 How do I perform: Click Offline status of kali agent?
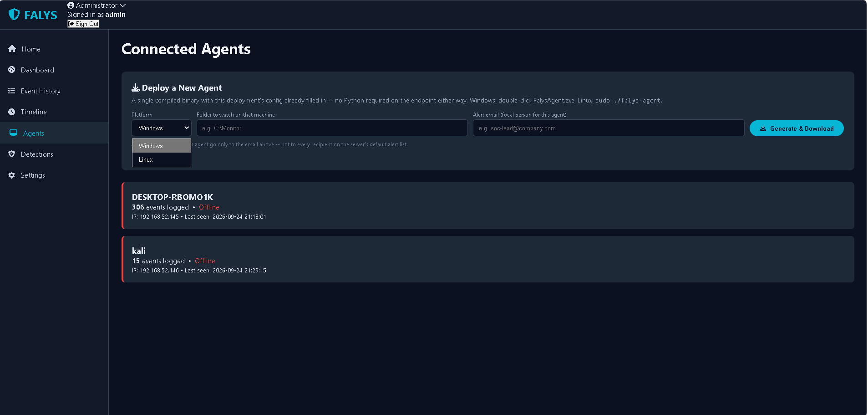[x=205, y=261]
